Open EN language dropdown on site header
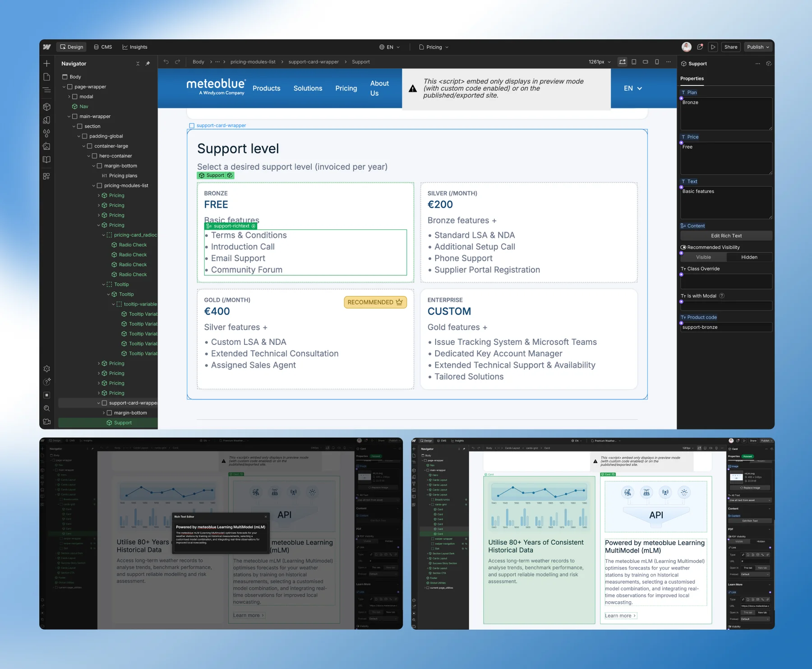 coord(632,88)
